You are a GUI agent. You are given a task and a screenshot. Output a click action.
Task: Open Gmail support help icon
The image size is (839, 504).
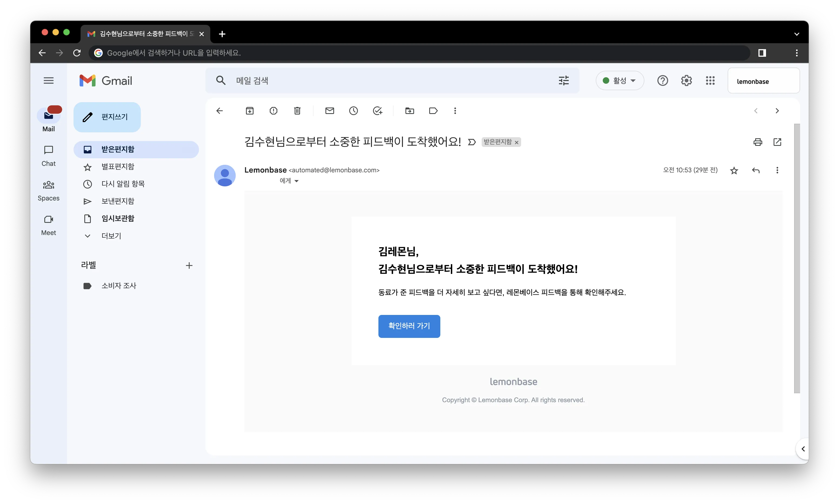click(662, 80)
